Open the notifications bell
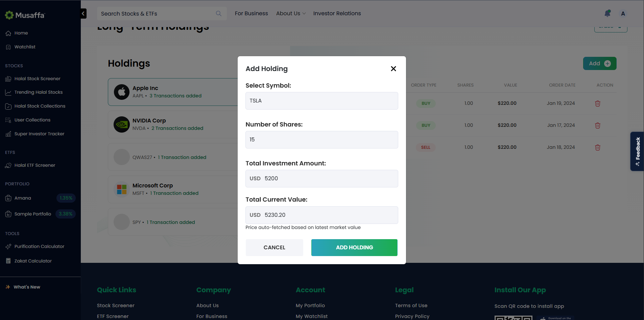The width and height of the screenshot is (644, 320). pos(607,14)
